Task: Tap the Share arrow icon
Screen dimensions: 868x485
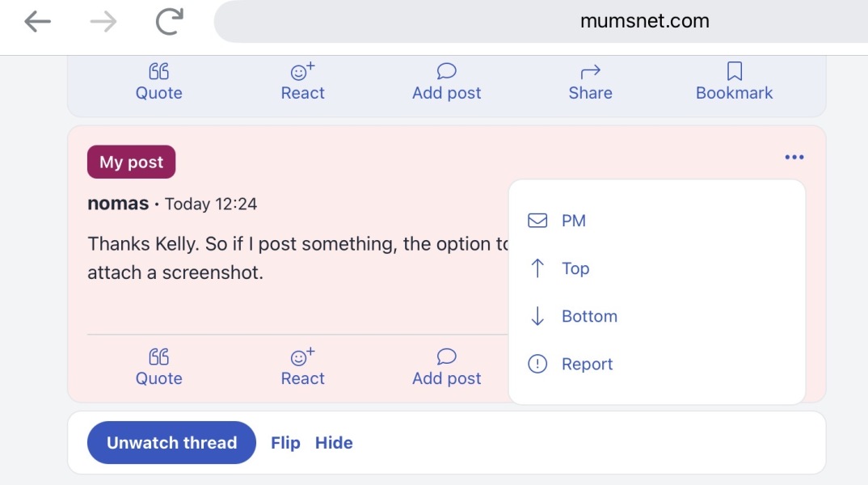Action: click(590, 70)
